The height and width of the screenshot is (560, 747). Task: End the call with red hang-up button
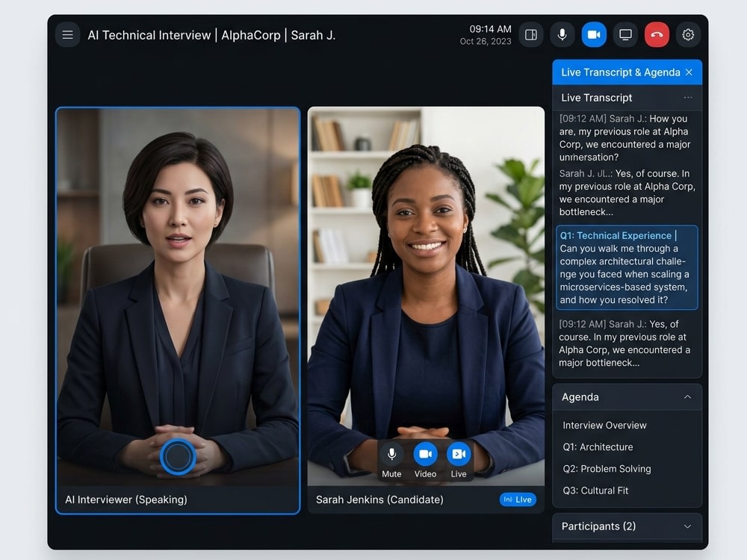pyautogui.click(x=657, y=35)
